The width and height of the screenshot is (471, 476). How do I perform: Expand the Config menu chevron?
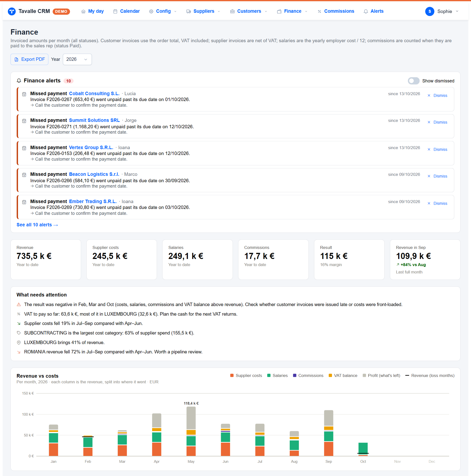[175, 12]
